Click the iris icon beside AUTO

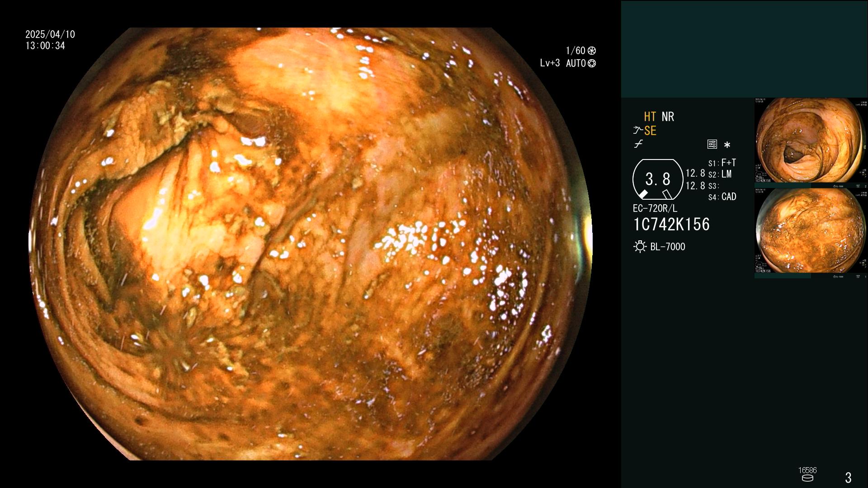tap(592, 63)
